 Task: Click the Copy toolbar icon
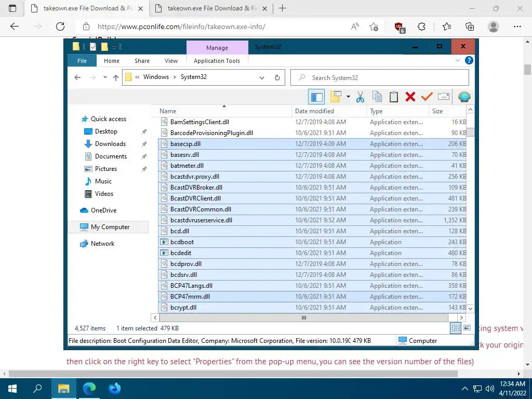(377, 97)
